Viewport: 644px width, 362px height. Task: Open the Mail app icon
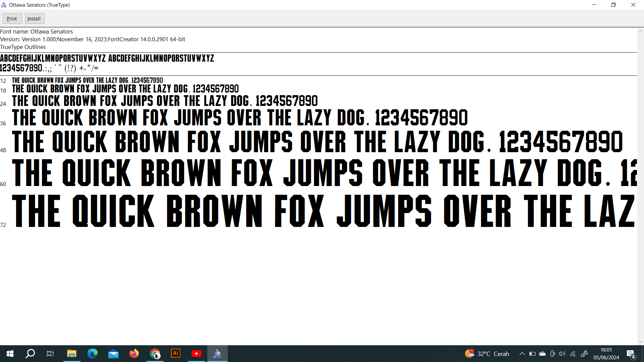[113, 354]
